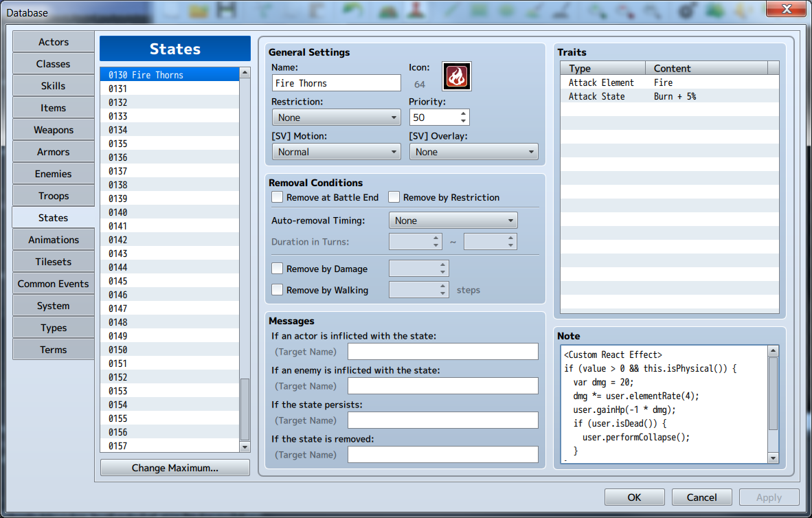
Task: Switch to the Skills tab
Action: click(53, 86)
